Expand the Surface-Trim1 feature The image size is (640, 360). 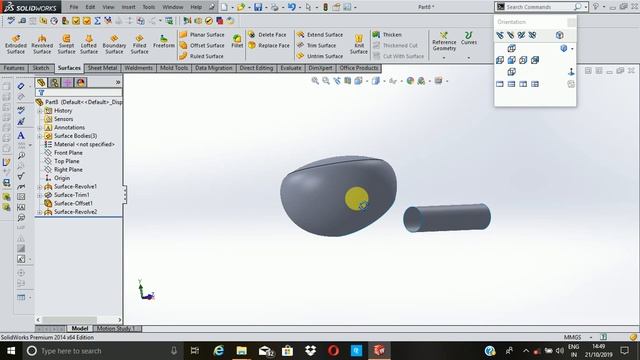click(40, 196)
